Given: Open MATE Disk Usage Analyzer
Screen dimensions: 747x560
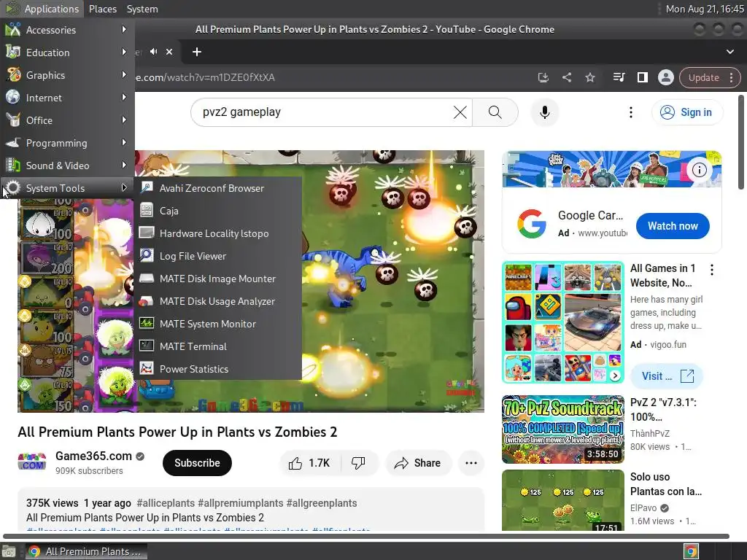Looking at the screenshot, I should click(x=218, y=301).
